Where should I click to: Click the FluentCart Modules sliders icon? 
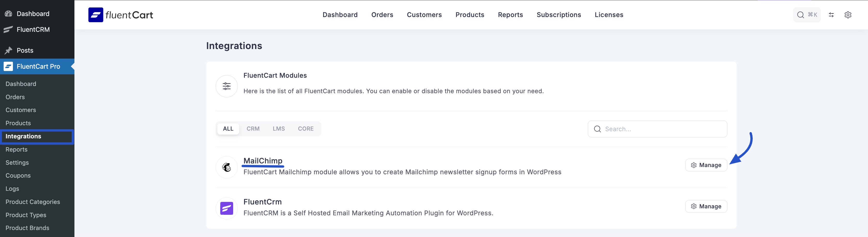pos(227,86)
